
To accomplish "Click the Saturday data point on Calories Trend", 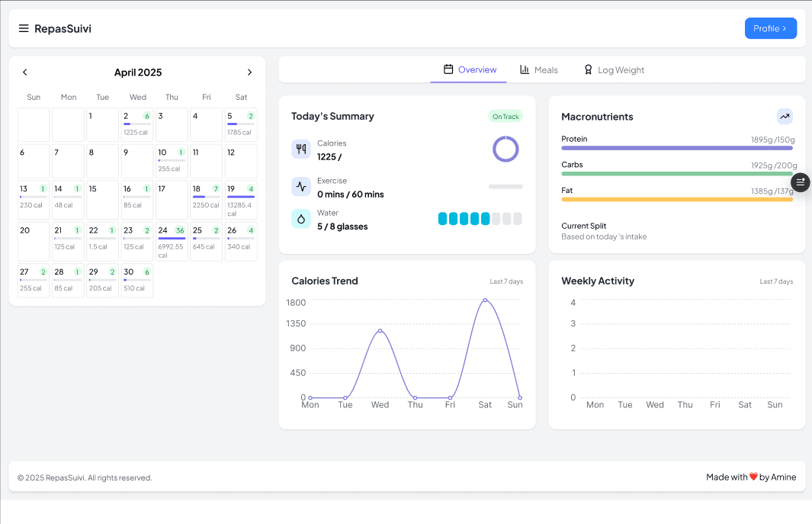I will tap(485, 301).
